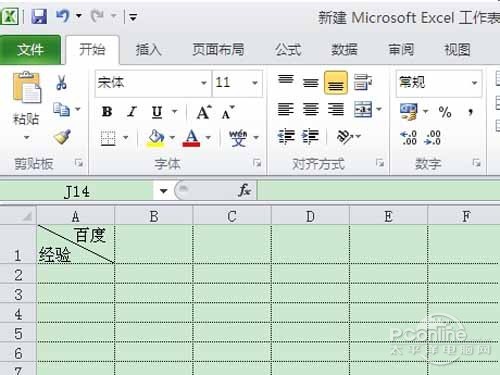Switch to the 公式 (Formulas) tab
The image size is (500, 375).
288,50
